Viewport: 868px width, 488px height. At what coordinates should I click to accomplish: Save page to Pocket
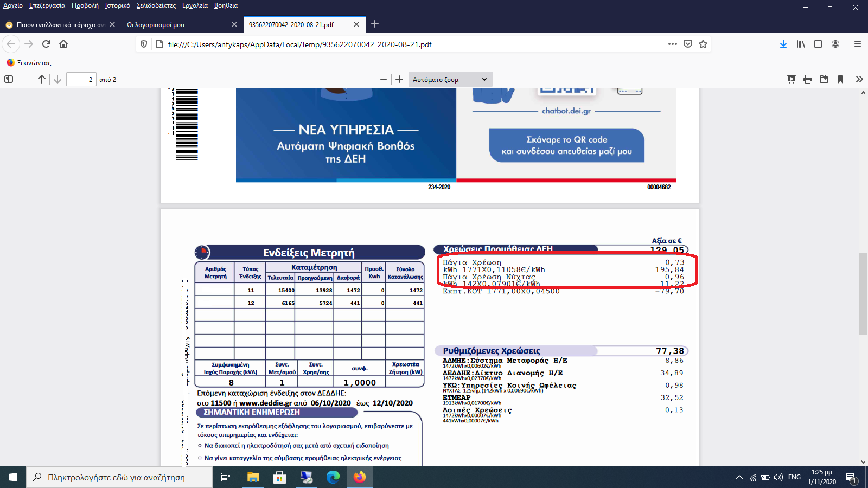coord(688,44)
